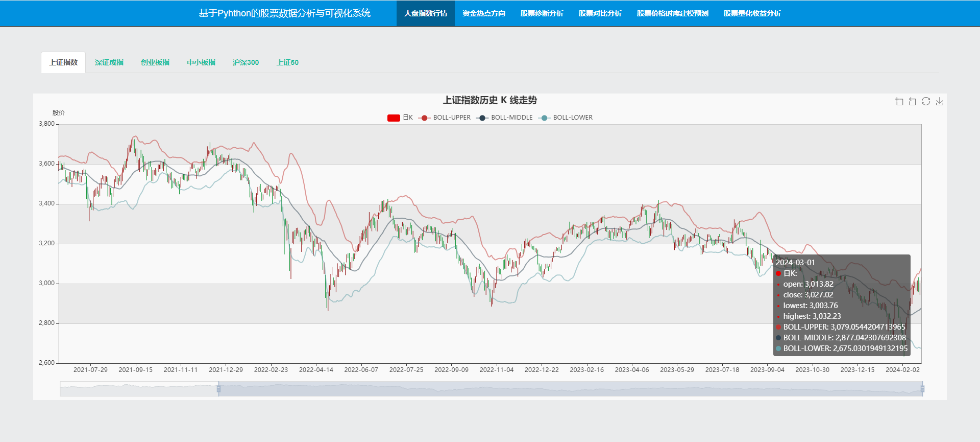Click tooltip BOLL-UPPER value line
Screen dimensions: 980x442
(841, 327)
